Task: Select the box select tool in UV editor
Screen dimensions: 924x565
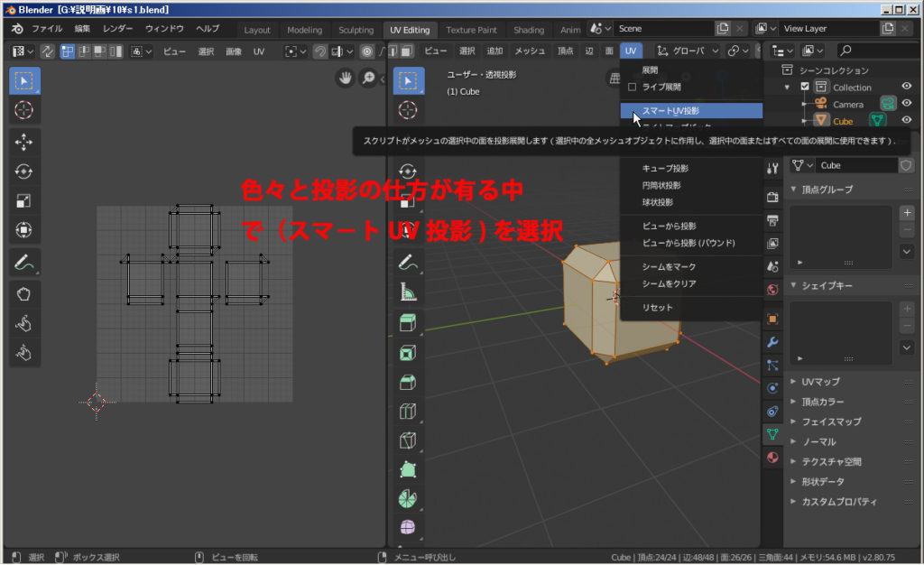Action: point(24,80)
